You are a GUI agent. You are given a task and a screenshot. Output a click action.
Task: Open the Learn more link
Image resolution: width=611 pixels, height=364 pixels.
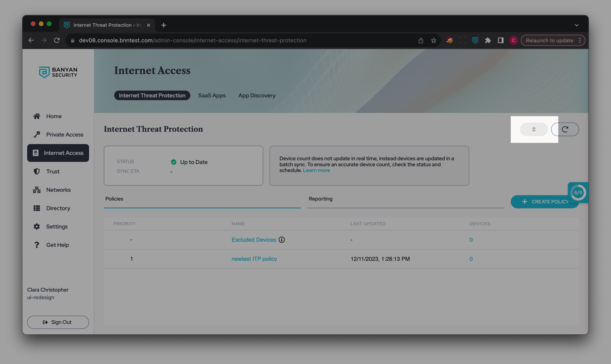point(316,170)
